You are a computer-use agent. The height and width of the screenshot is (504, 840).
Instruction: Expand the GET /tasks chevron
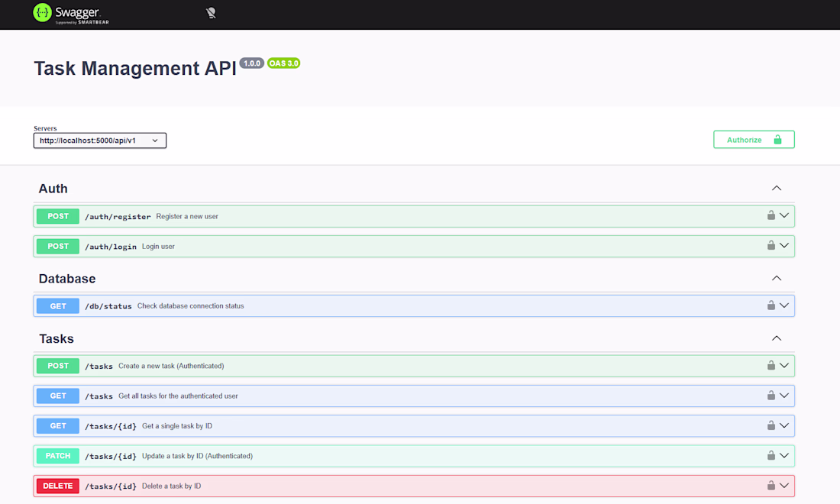[x=784, y=396]
